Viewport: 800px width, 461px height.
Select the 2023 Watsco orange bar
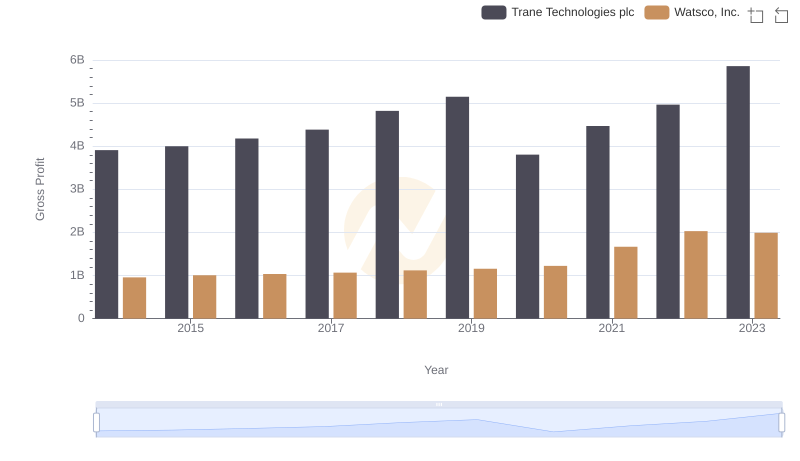[x=766, y=275]
